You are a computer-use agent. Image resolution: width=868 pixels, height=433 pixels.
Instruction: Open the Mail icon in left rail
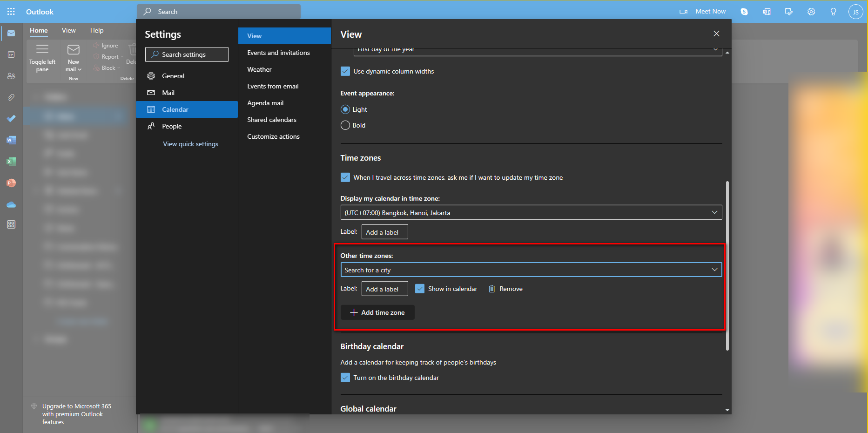point(11,34)
